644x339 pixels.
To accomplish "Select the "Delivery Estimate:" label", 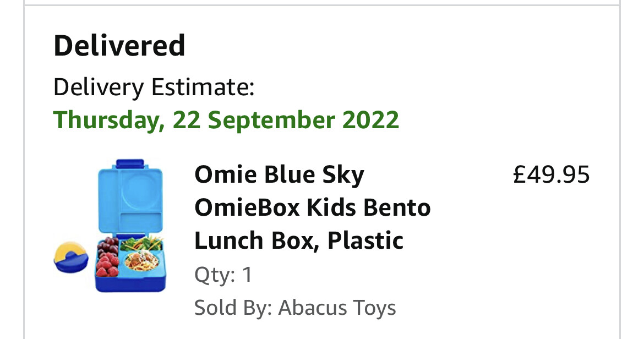I will [x=154, y=87].
